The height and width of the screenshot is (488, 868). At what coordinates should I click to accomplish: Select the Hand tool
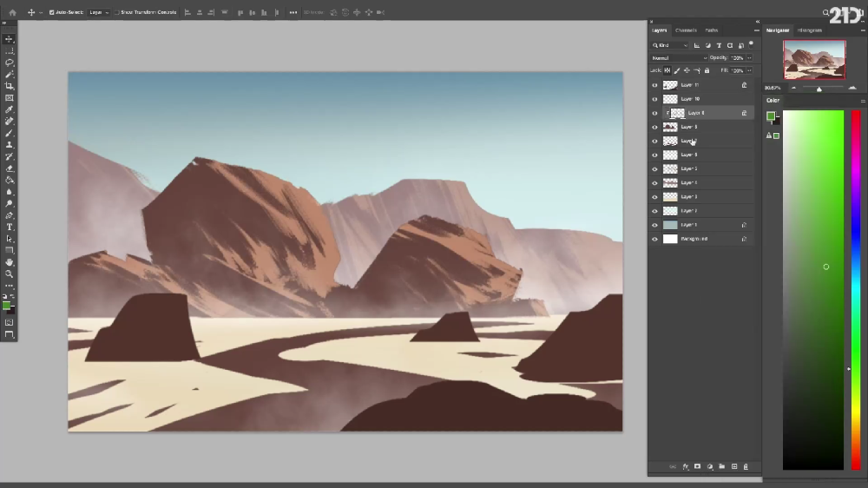[10, 262]
